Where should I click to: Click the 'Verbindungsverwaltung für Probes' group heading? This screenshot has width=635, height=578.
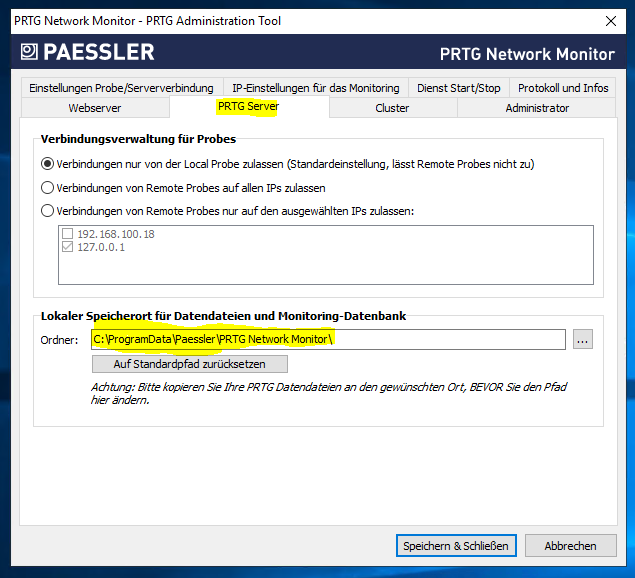pyautogui.click(x=139, y=139)
